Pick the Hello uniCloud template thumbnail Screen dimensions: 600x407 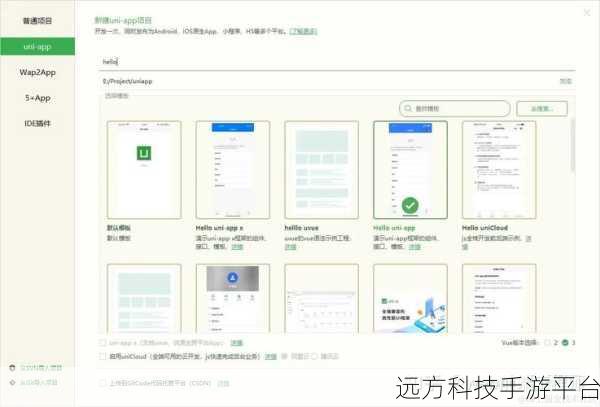(x=499, y=170)
